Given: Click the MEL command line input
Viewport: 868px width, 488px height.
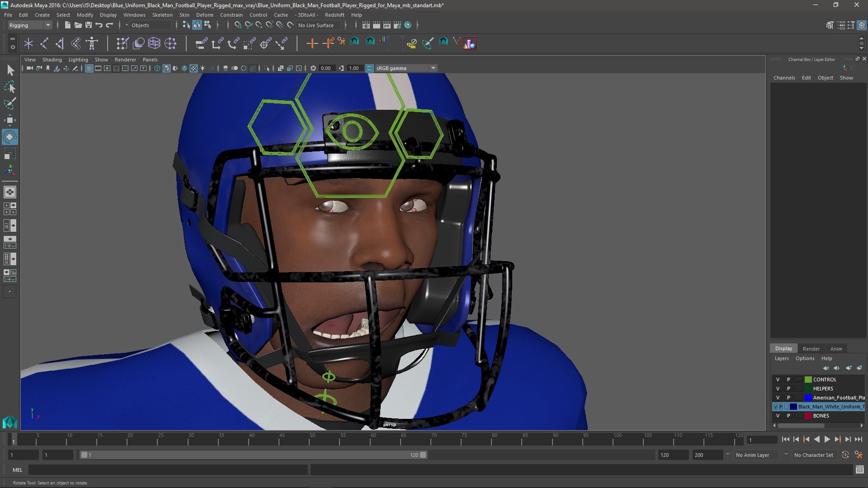Looking at the screenshot, I should [x=168, y=470].
